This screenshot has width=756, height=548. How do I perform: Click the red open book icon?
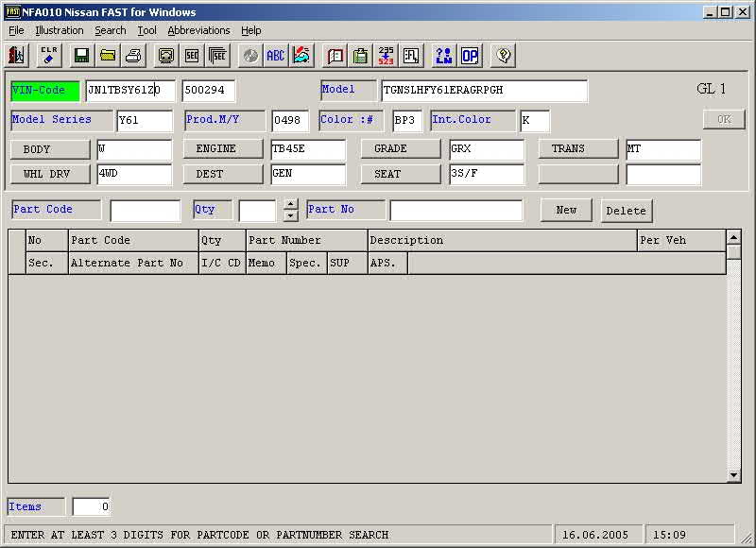(x=335, y=56)
